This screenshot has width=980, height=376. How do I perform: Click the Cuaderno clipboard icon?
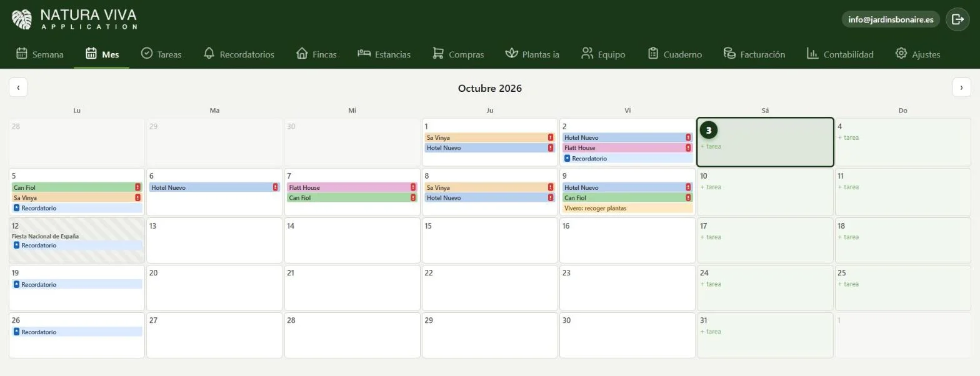(x=653, y=53)
